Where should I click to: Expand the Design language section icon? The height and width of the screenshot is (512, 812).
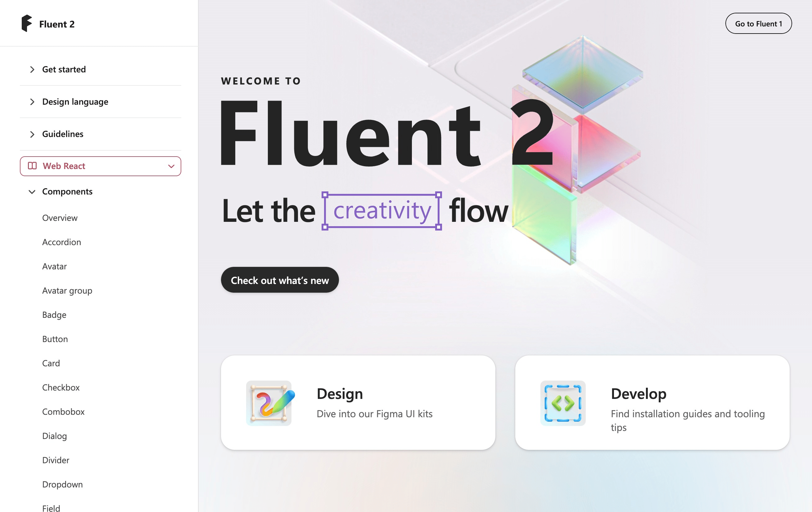click(32, 102)
